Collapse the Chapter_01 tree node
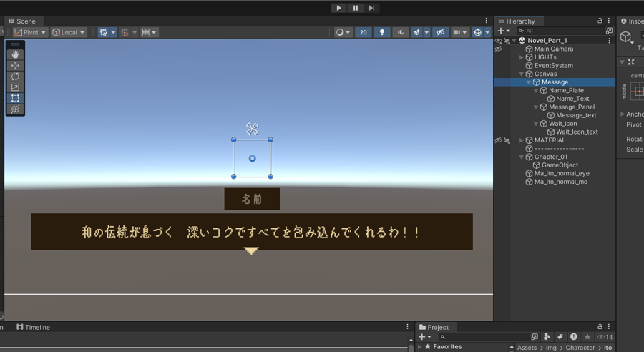This screenshot has height=352, width=644. coord(522,157)
